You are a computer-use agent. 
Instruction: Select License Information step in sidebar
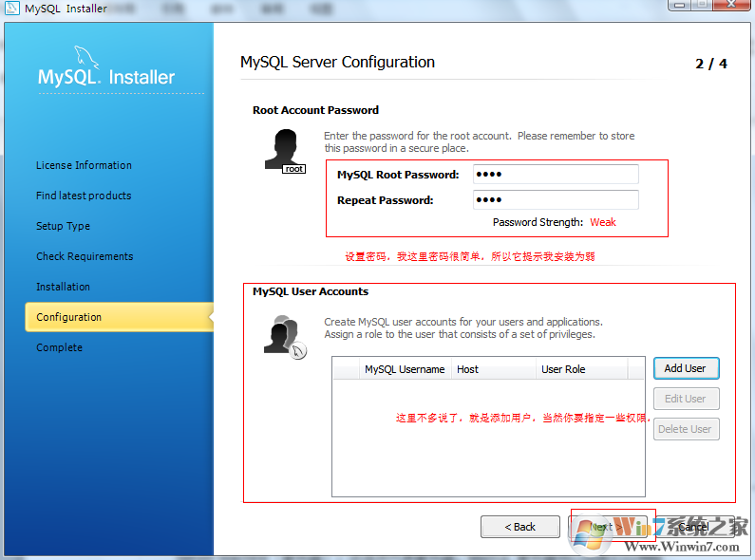click(x=84, y=165)
